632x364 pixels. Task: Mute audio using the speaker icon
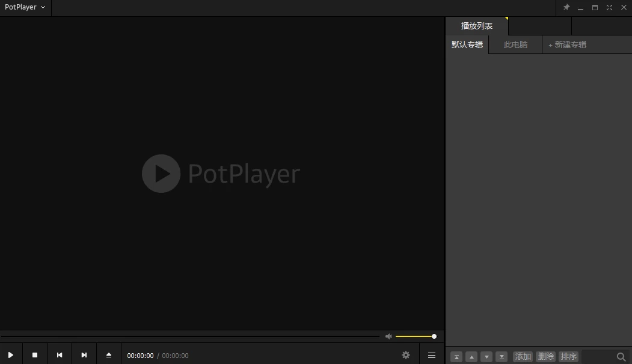[388, 336]
